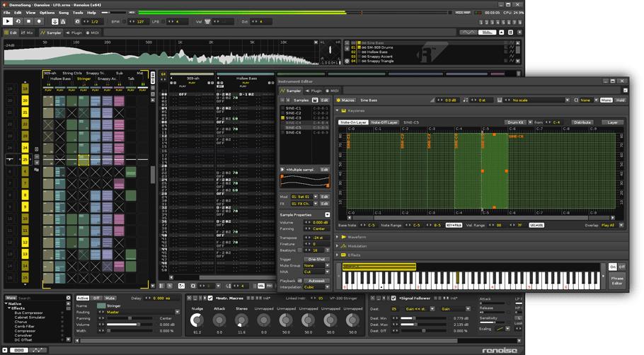The height and width of the screenshot is (355, 644).
Task: Select SINE-C1 sample in list
Action: pos(304,108)
